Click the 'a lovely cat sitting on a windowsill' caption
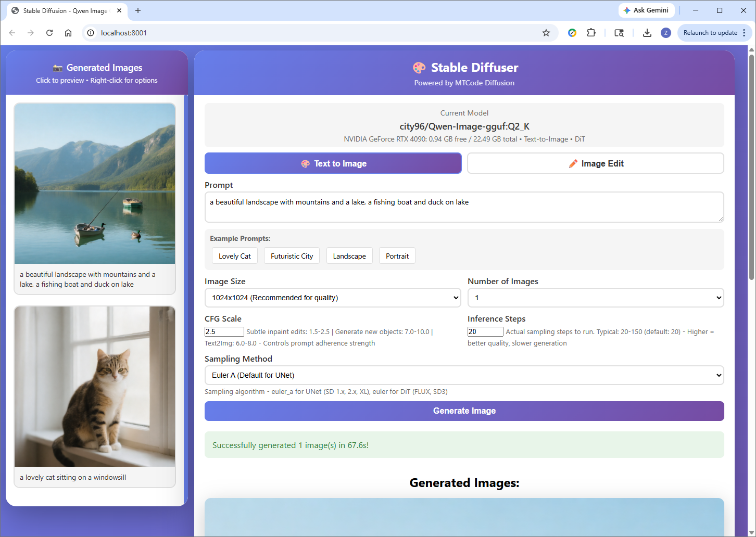 73,477
